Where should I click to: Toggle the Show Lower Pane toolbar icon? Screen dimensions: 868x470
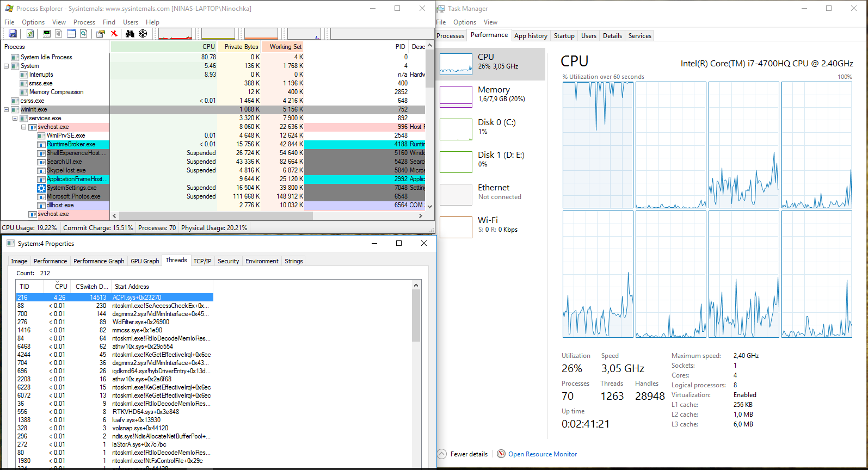71,34
